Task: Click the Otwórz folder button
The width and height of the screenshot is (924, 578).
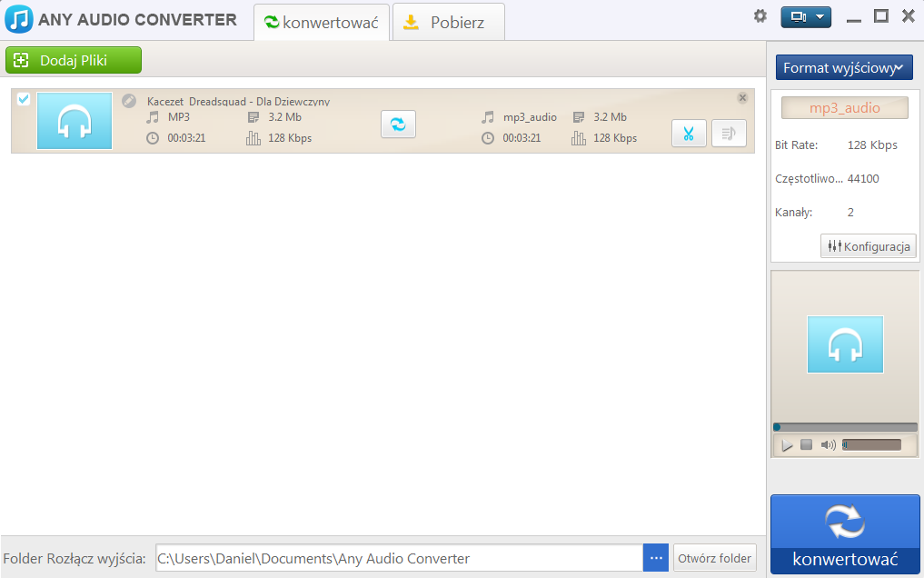Action: click(x=714, y=558)
